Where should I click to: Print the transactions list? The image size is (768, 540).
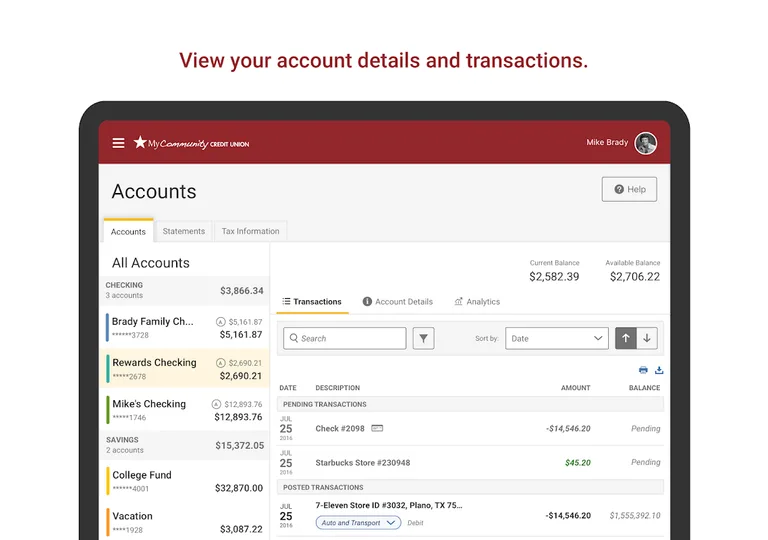coord(643,370)
